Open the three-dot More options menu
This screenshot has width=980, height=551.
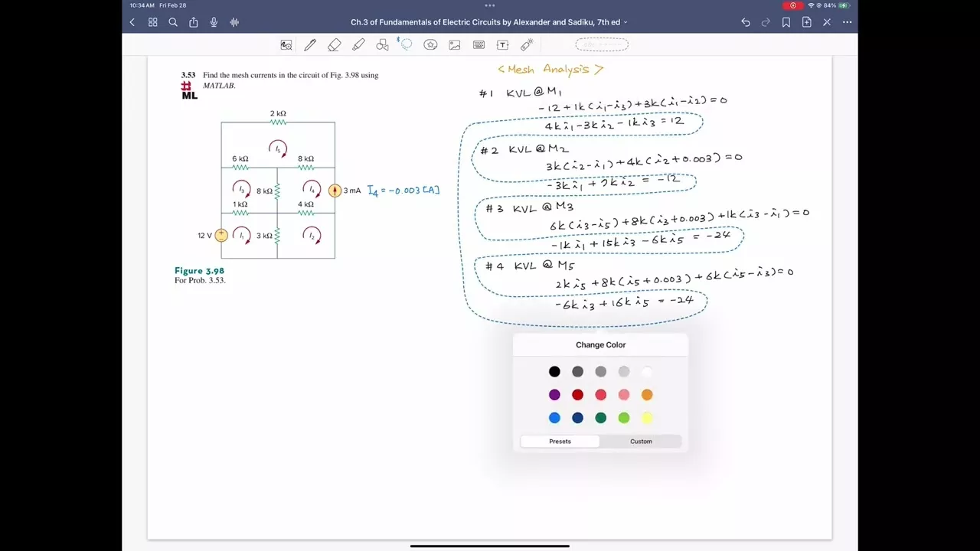[x=847, y=22]
